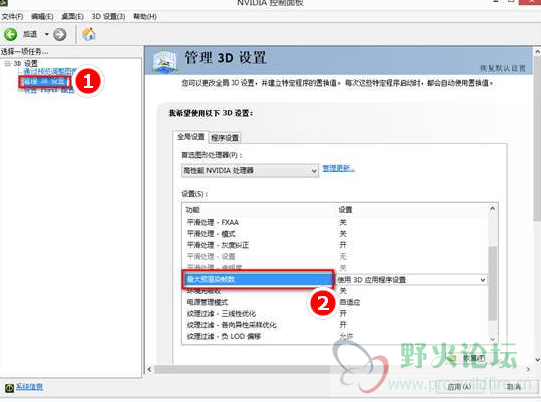Open the 文件(F) menu
Viewport: 541px width, 402px height.
tap(12, 16)
